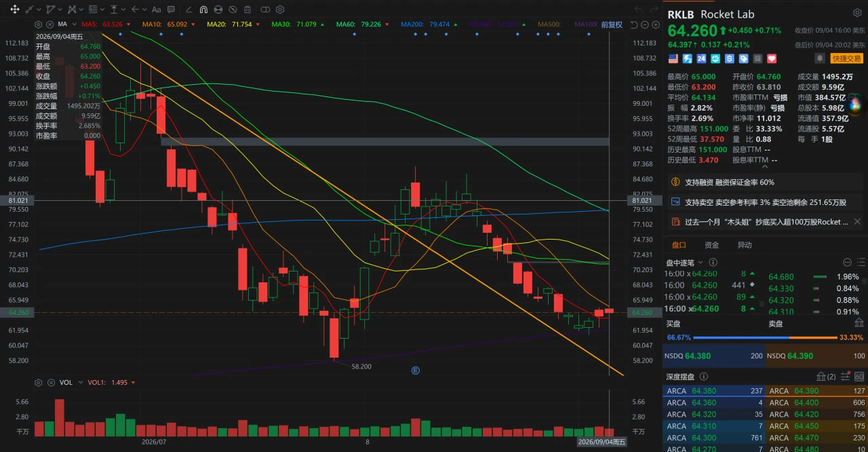Viewport: 868px width, 452px height.
Task: Switch to the 盘口 tab
Action: click(679, 245)
